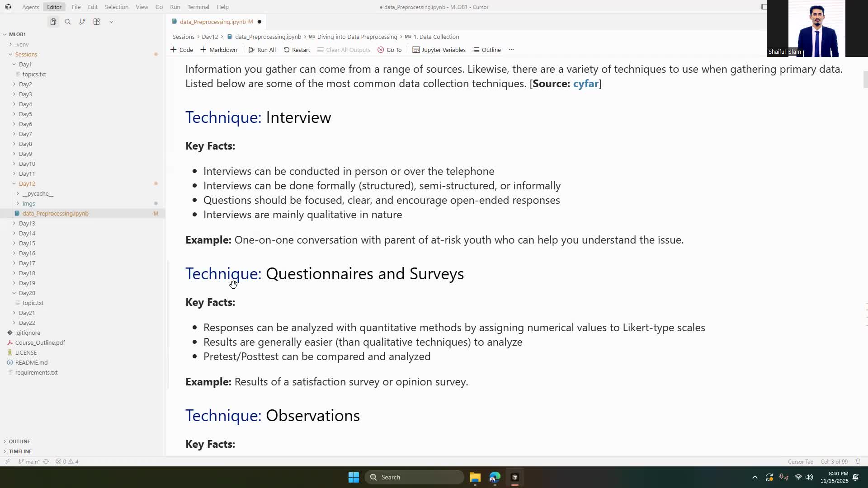
Task: Expand the OUTLINE section
Action: tap(19, 441)
